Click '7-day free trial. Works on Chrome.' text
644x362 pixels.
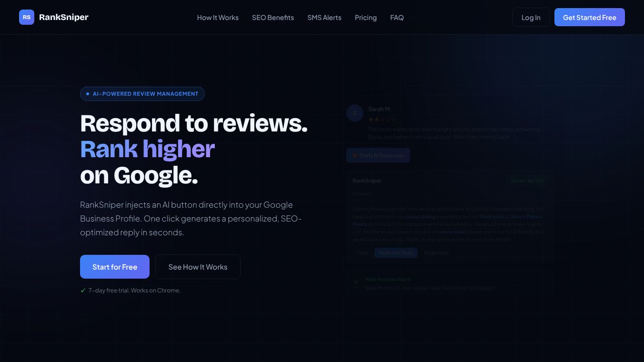[134, 290]
